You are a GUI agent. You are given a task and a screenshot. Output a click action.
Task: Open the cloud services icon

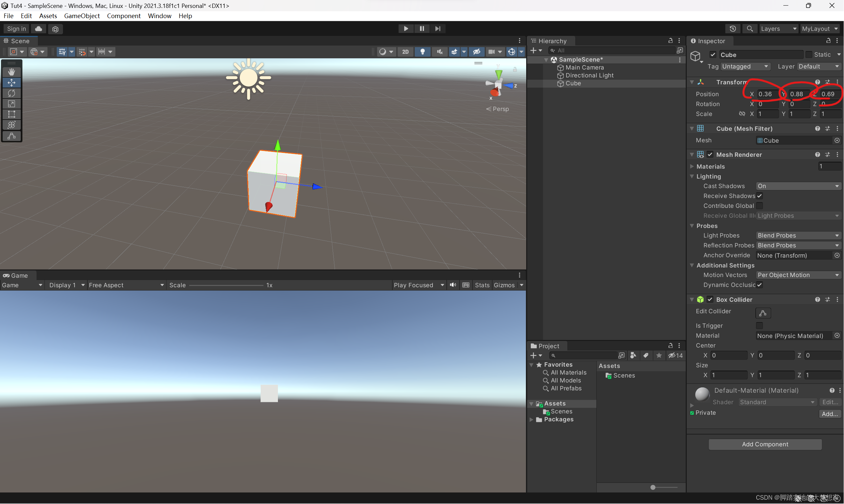39,29
